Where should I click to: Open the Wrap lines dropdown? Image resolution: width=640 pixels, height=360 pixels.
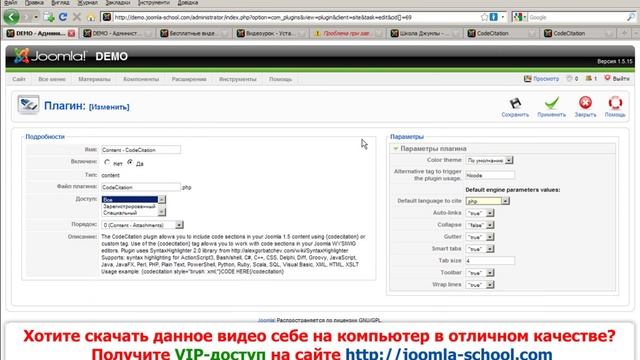point(480,284)
